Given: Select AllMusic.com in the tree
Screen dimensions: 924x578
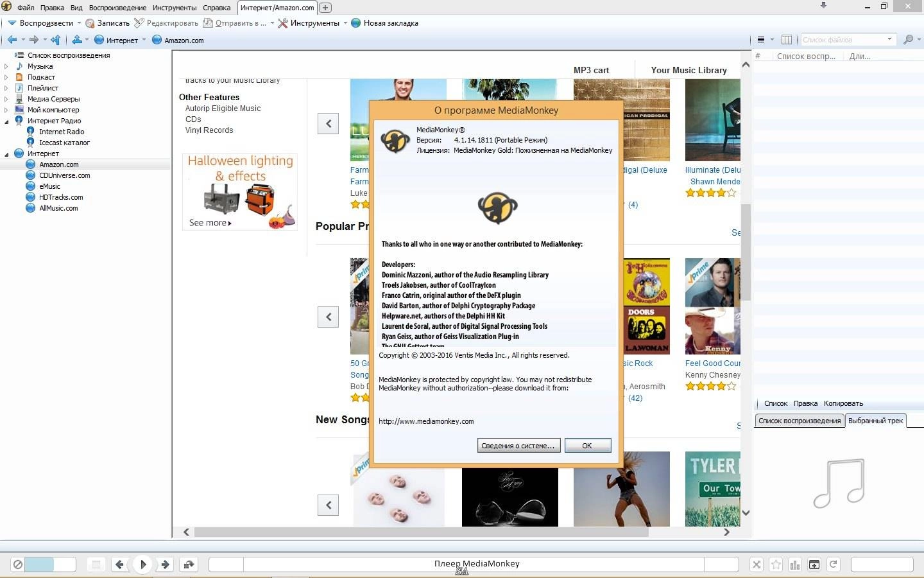Looking at the screenshot, I should coord(58,208).
